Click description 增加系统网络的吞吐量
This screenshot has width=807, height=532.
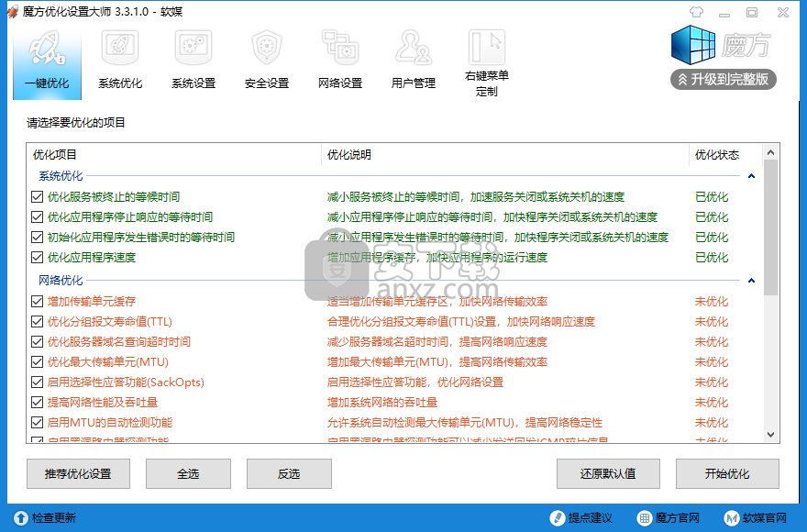click(382, 403)
